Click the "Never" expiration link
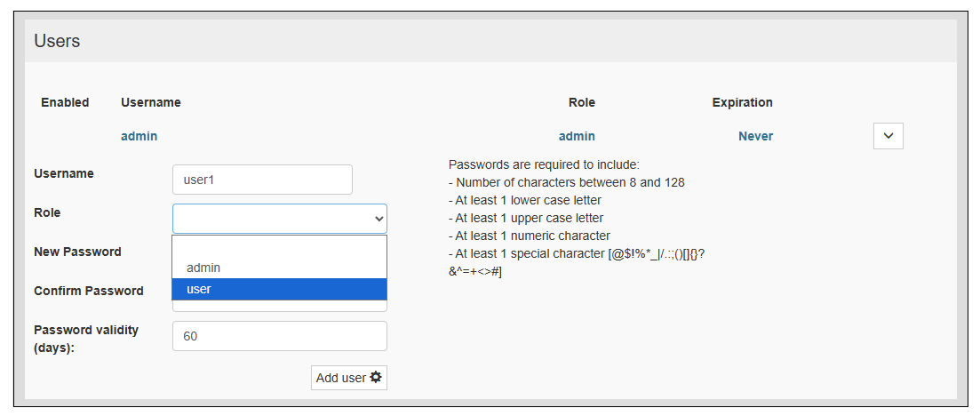The image size is (980, 416). pyautogui.click(x=755, y=136)
